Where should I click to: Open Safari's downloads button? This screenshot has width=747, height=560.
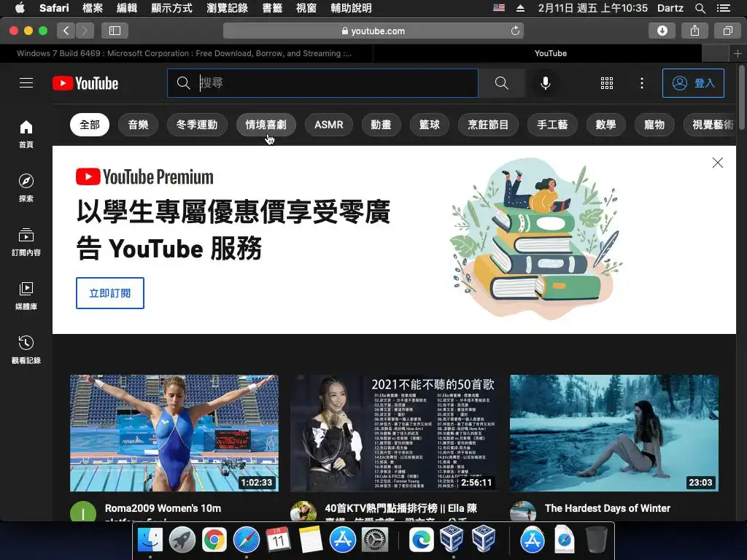click(x=662, y=31)
